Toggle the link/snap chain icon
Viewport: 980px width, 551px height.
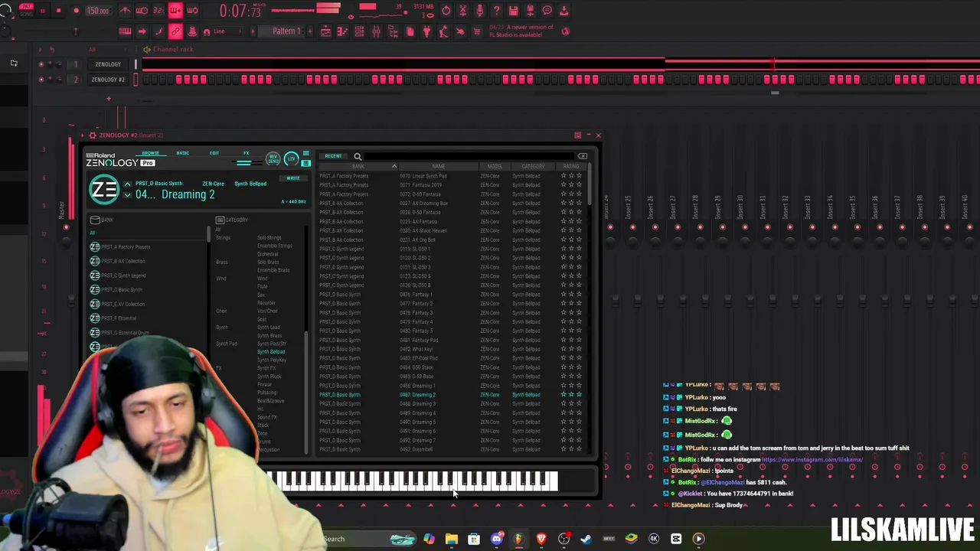click(x=175, y=31)
